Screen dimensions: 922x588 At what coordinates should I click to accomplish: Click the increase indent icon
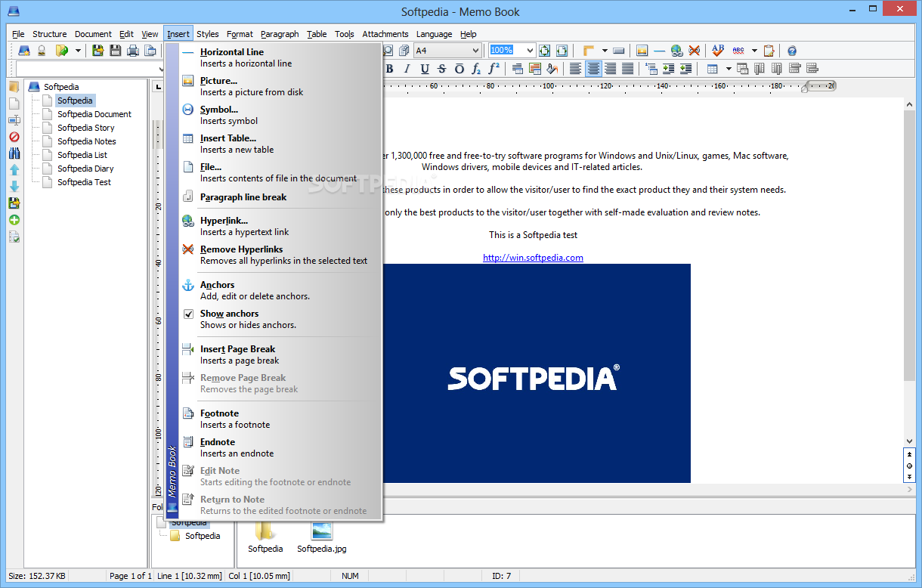point(668,69)
